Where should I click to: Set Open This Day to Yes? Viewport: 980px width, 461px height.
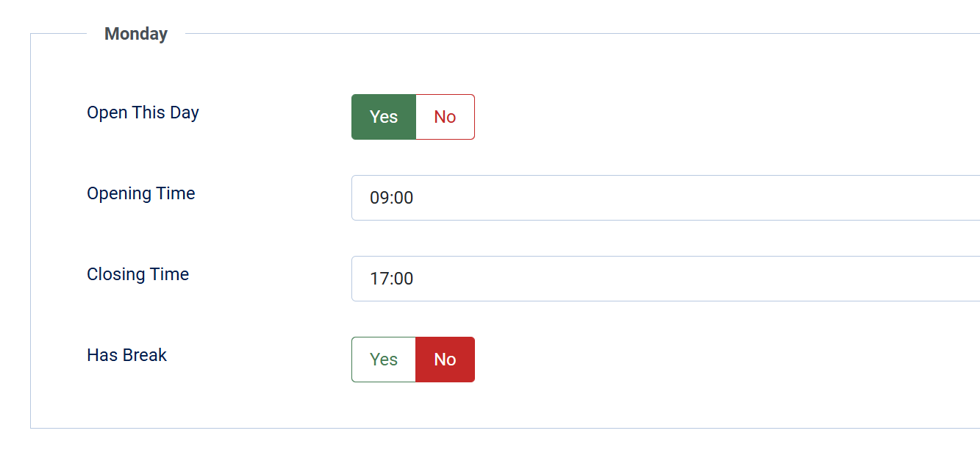(384, 117)
